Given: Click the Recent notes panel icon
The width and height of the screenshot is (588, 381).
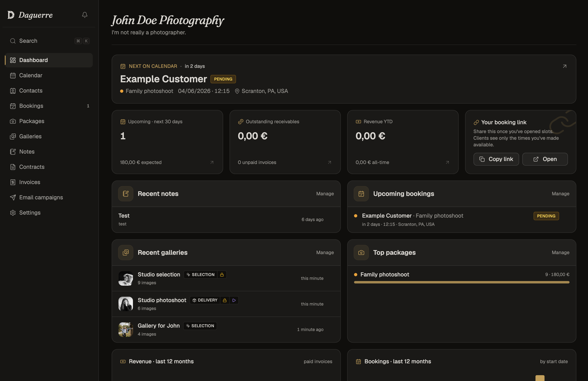Looking at the screenshot, I should pyautogui.click(x=126, y=194).
